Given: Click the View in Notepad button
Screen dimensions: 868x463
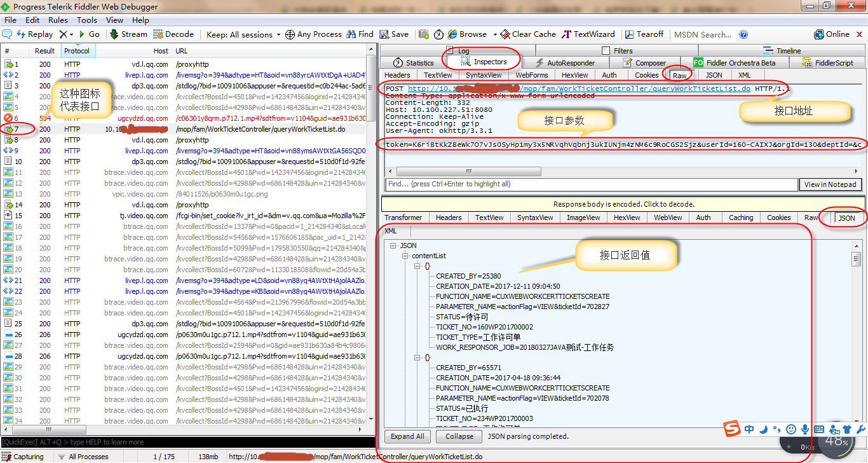Looking at the screenshot, I should 830,184.
